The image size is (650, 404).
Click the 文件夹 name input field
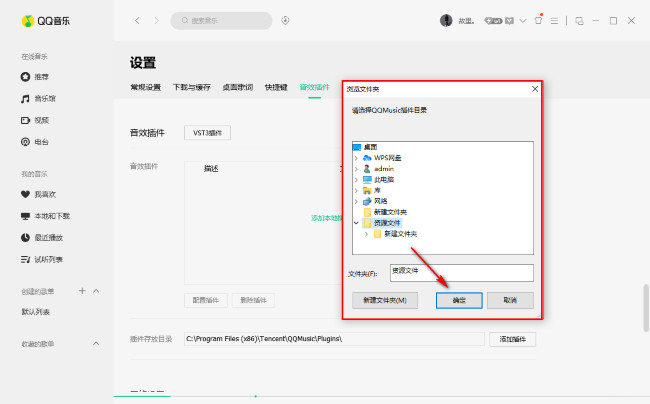461,272
